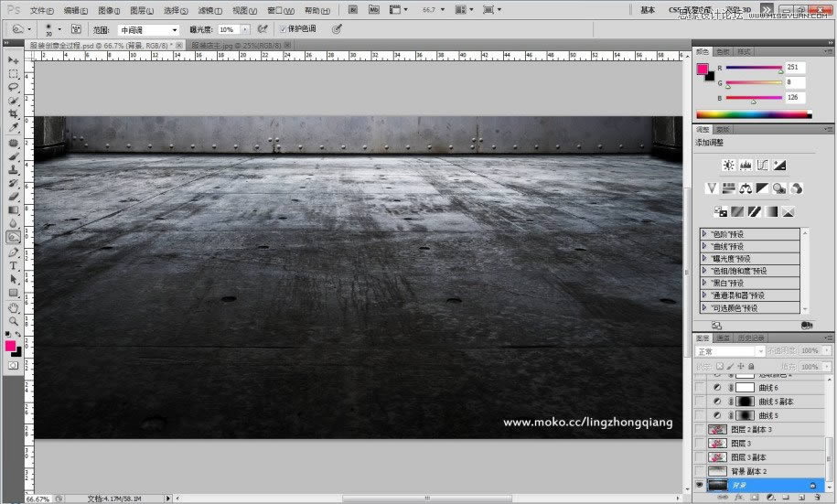Add a Brightness/Contrast adjustment from the Adjustments panel

click(x=728, y=166)
